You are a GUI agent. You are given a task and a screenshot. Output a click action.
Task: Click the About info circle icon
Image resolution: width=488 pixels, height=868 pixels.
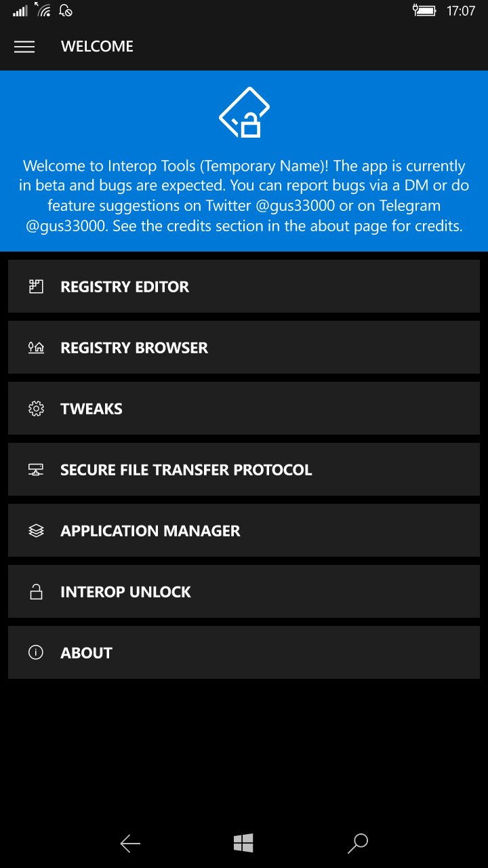click(36, 652)
